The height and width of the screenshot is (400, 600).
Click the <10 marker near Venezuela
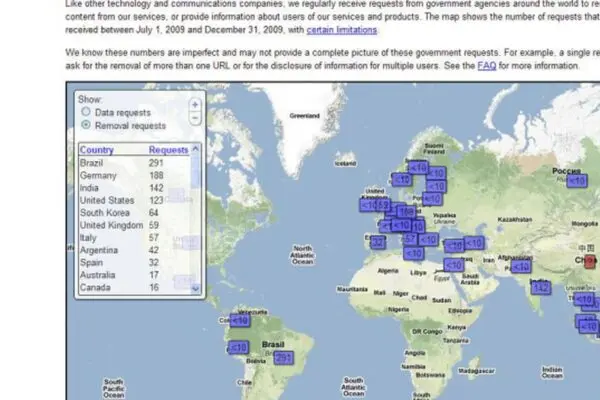(x=240, y=320)
